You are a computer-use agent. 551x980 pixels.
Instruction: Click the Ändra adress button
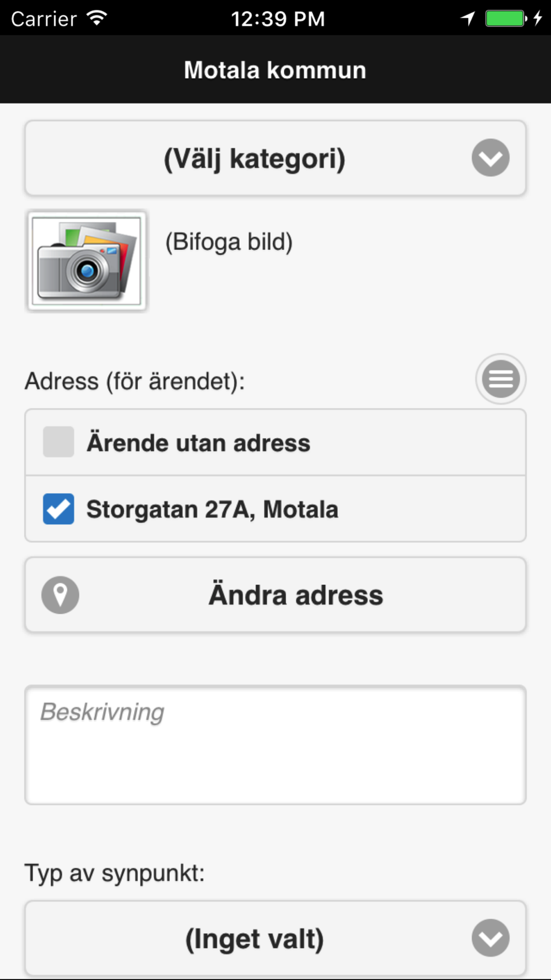coord(275,595)
